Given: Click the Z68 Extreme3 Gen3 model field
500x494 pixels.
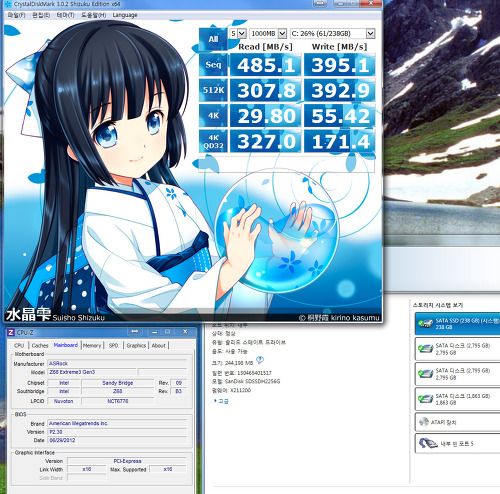Looking at the screenshot, I should pyautogui.click(x=92, y=372).
